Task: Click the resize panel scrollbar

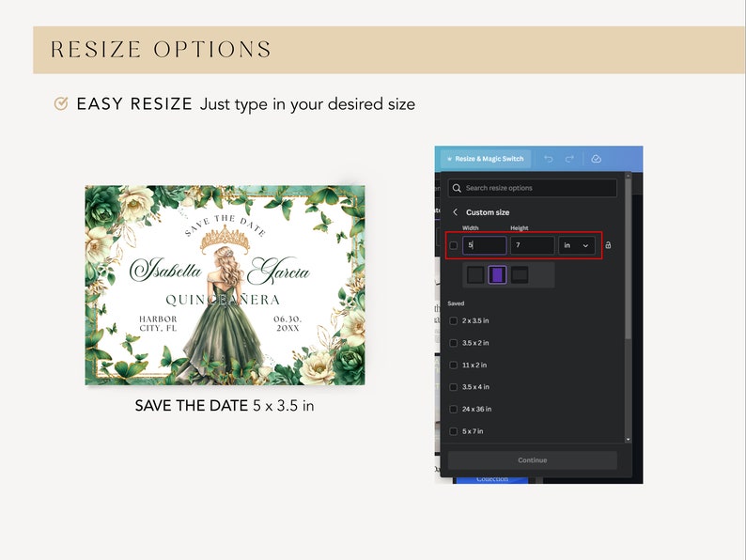Action: [628, 259]
